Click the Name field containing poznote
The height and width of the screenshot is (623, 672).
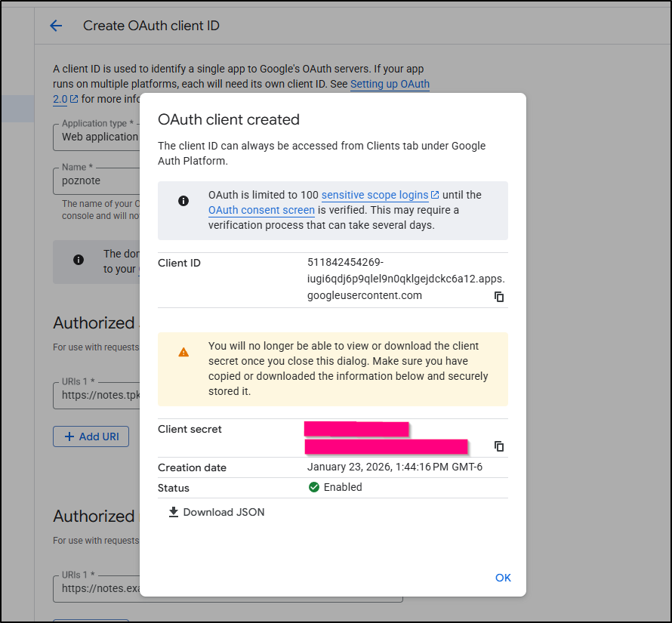coord(97,180)
